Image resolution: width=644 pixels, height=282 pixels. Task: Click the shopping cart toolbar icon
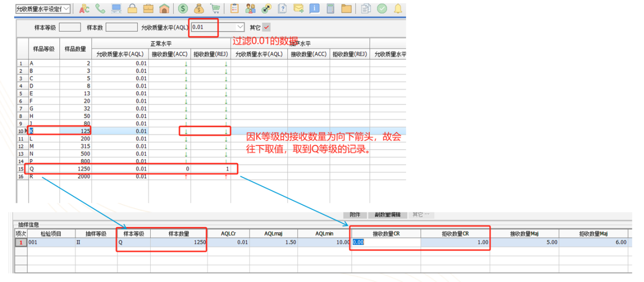click(215, 9)
